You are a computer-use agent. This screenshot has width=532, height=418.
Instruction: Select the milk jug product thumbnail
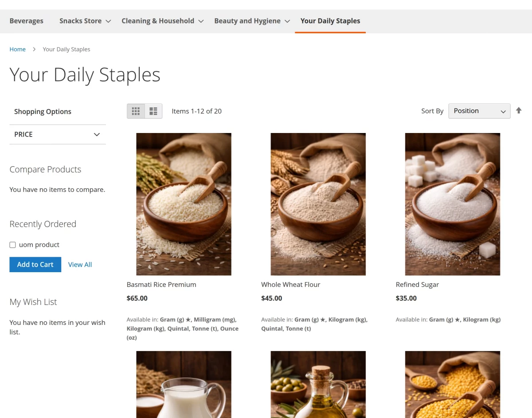(x=184, y=385)
